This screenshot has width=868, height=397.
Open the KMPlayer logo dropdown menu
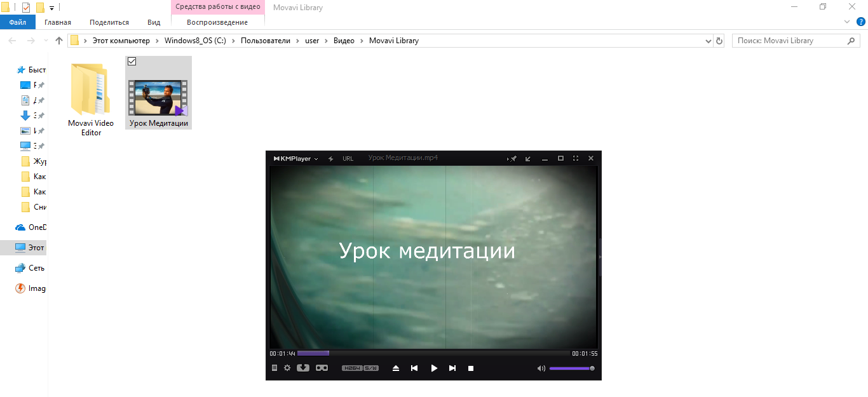click(295, 158)
